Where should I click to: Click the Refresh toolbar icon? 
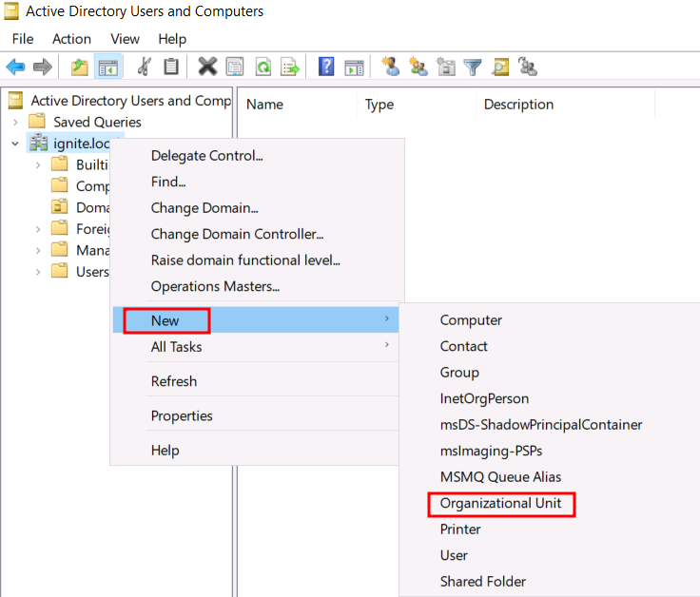[x=263, y=67]
